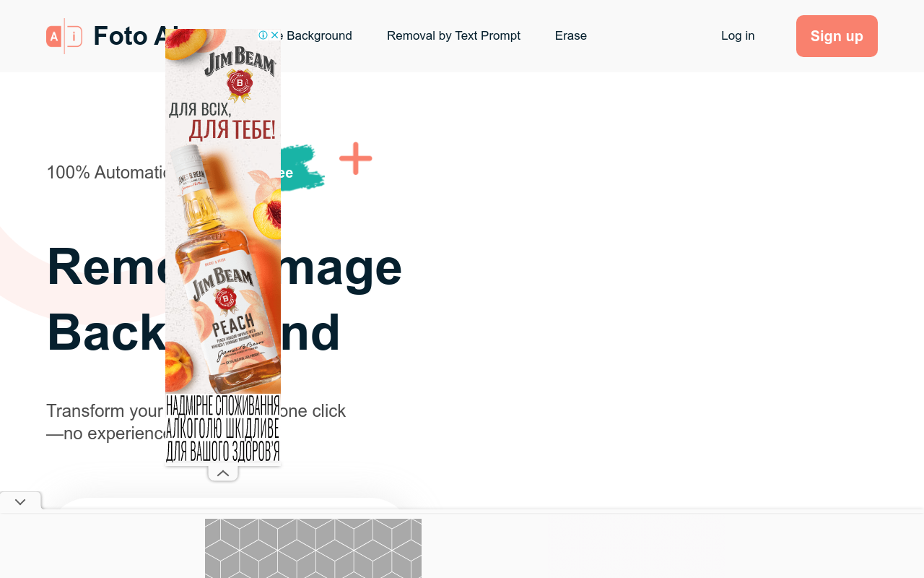Screen dimensions: 924x578
Task: Click the Log in link
Action: (738, 35)
